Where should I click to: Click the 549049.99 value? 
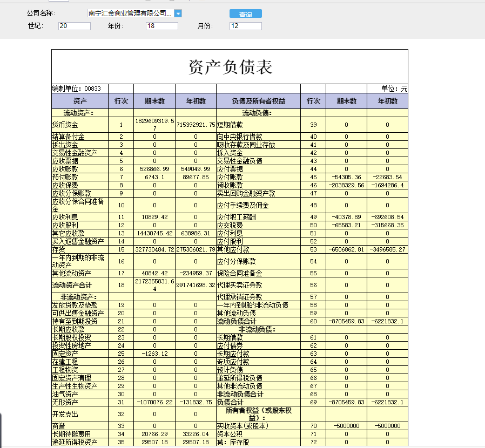pos(196,169)
